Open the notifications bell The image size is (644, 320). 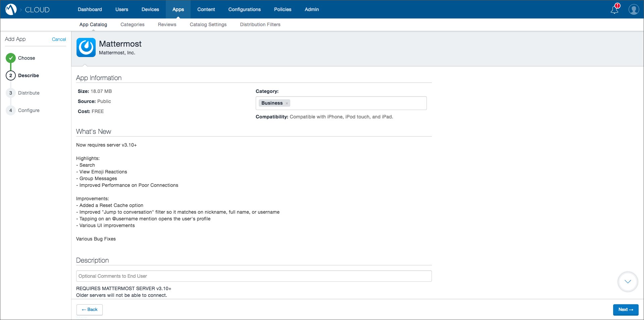615,9
